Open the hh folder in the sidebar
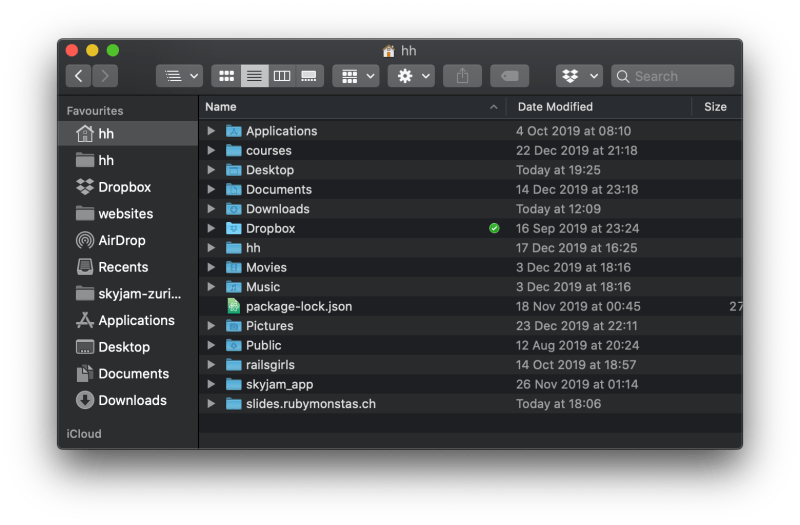Viewport: 800px width, 525px height. point(128,160)
